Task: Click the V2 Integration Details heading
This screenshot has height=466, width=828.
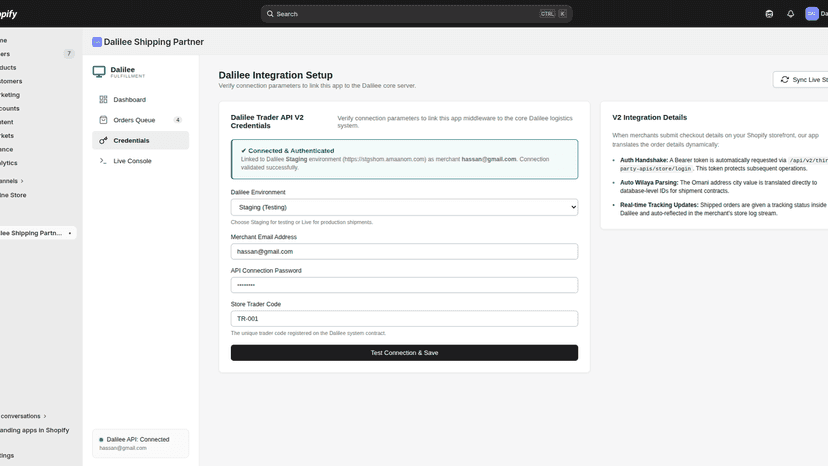Action: pos(650,117)
